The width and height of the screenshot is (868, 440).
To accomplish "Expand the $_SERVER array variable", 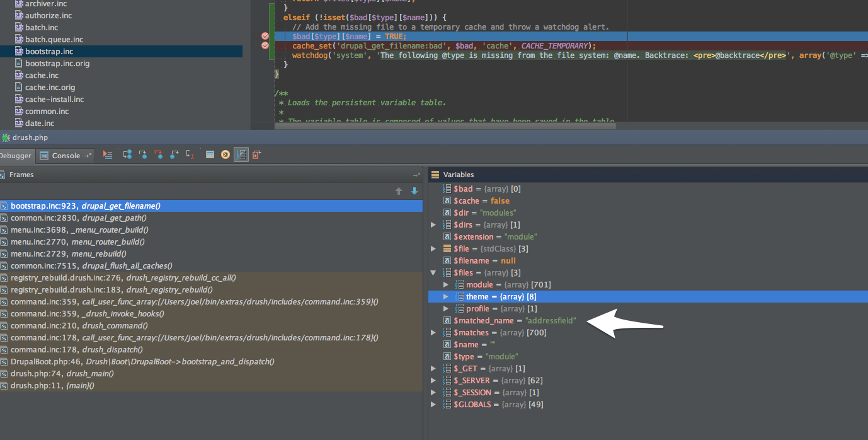I will coord(433,381).
